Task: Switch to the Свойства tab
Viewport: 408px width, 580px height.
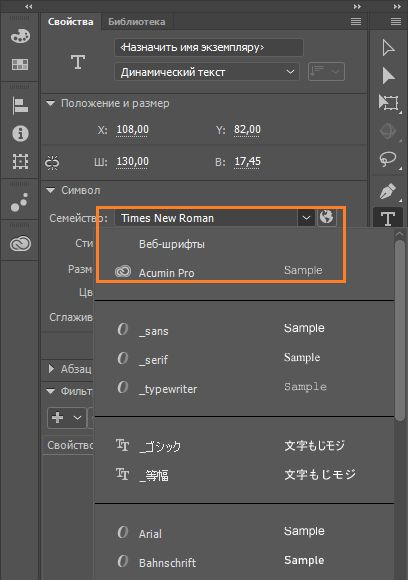Action: 70,22
